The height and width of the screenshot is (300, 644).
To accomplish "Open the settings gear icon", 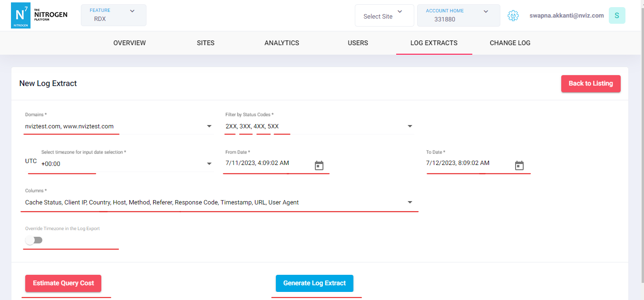I will tap(513, 16).
